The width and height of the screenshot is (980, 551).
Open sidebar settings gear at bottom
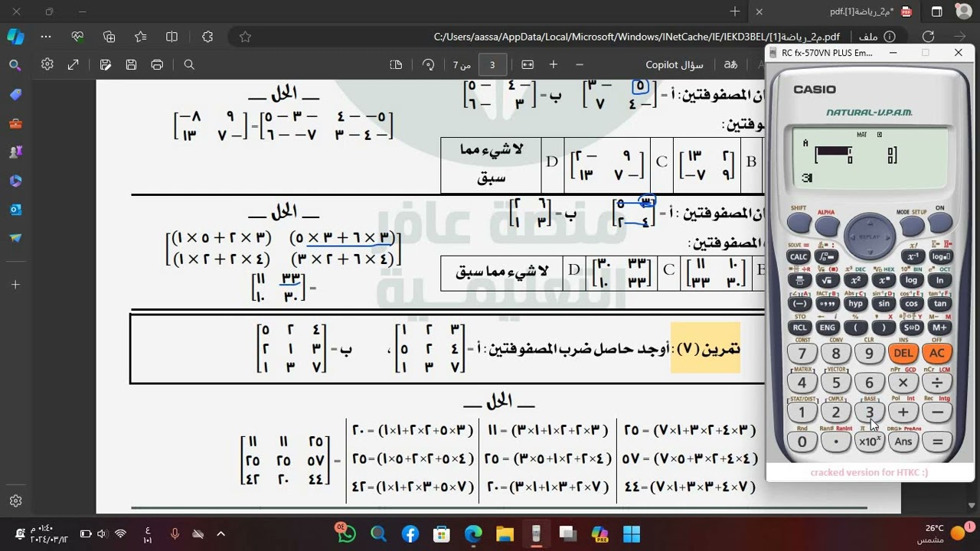click(15, 501)
